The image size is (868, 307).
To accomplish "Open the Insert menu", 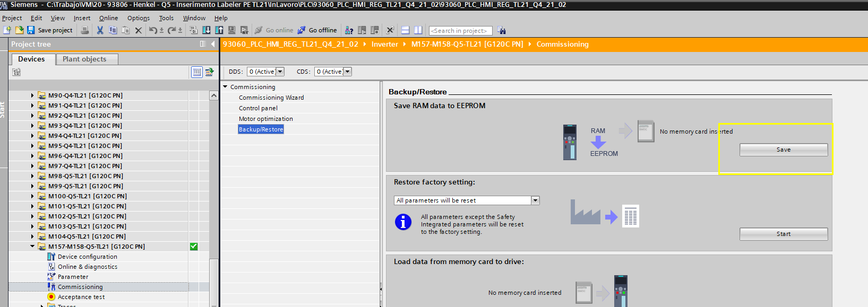I will [x=82, y=18].
